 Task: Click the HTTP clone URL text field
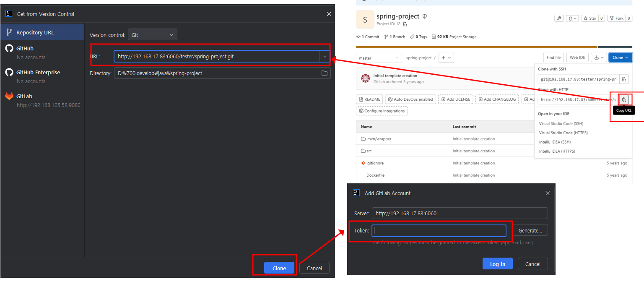coord(579,99)
